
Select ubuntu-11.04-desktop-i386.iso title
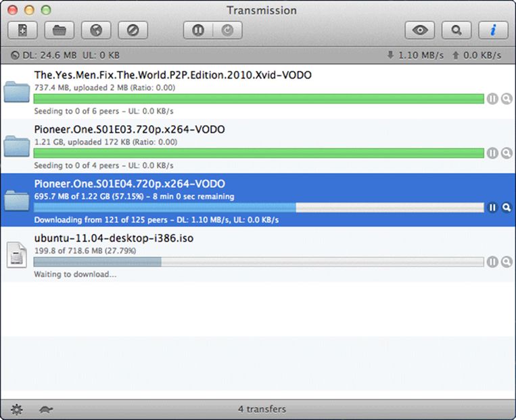(114, 238)
